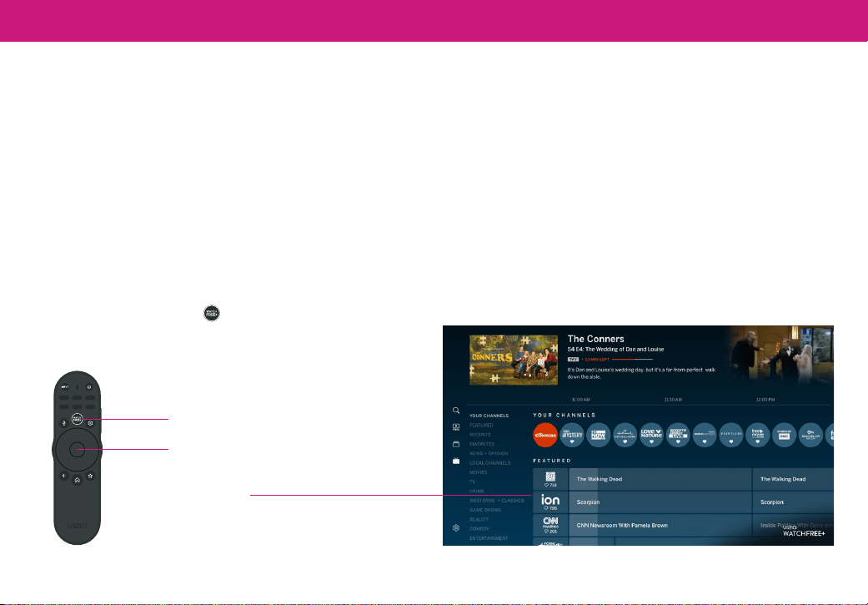Select WESTERNS + CLASSICS category

click(x=497, y=501)
